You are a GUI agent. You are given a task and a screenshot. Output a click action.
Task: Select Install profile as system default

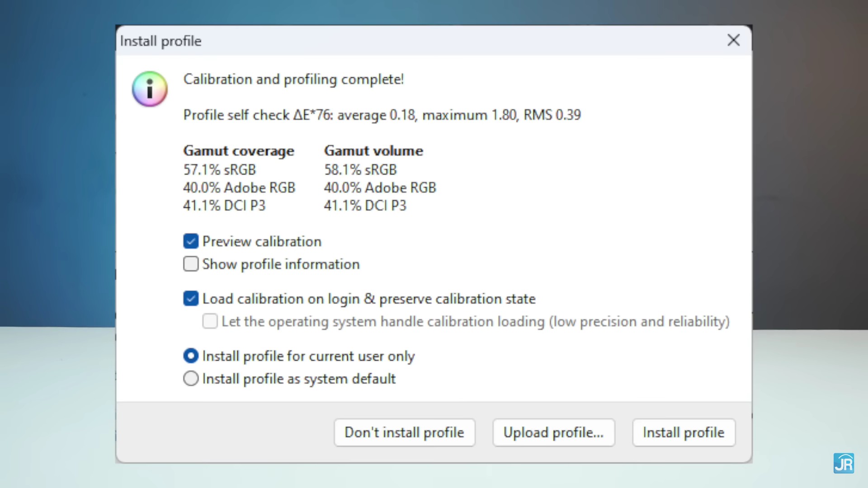coord(191,379)
